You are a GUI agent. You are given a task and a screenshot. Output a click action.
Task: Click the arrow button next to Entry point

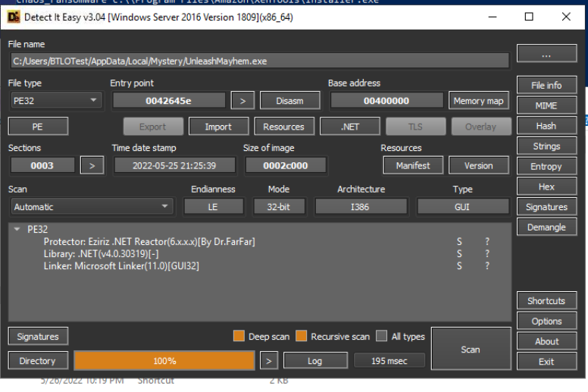click(242, 100)
